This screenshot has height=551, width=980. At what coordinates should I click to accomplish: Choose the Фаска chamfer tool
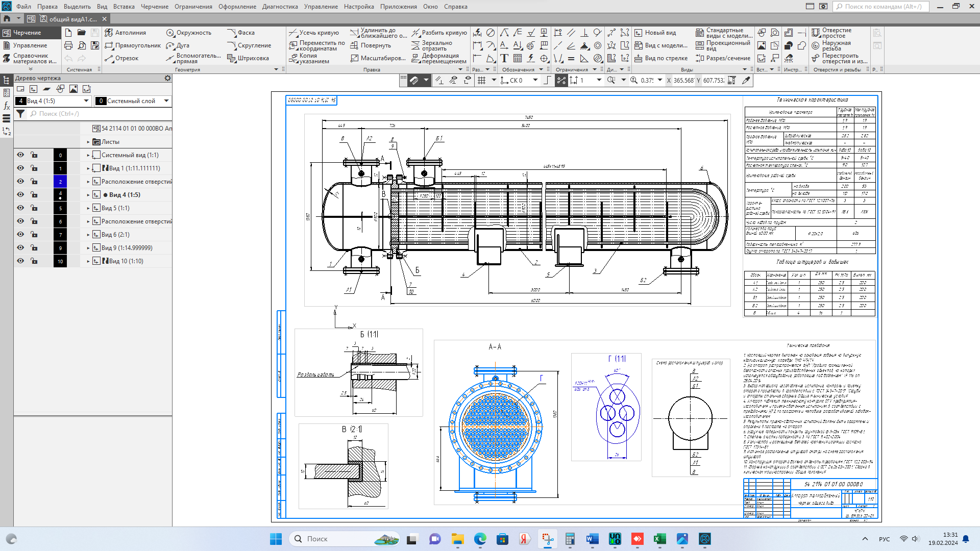(x=241, y=33)
